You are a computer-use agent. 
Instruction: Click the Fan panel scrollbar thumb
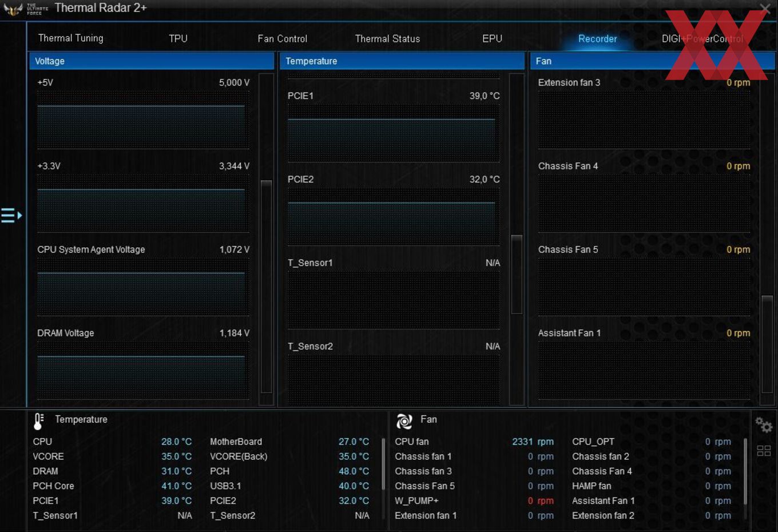pyautogui.click(x=767, y=343)
